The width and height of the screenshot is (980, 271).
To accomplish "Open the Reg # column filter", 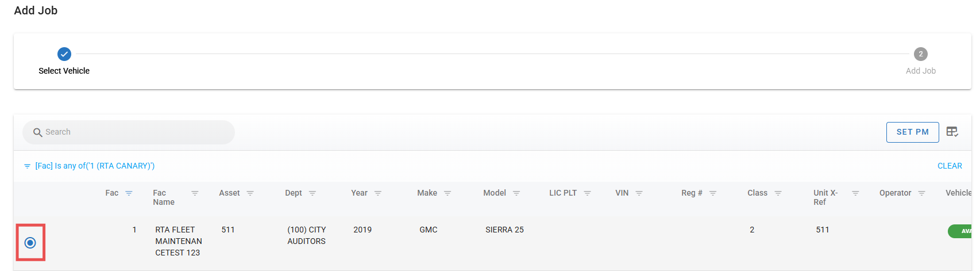I will coord(713,193).
